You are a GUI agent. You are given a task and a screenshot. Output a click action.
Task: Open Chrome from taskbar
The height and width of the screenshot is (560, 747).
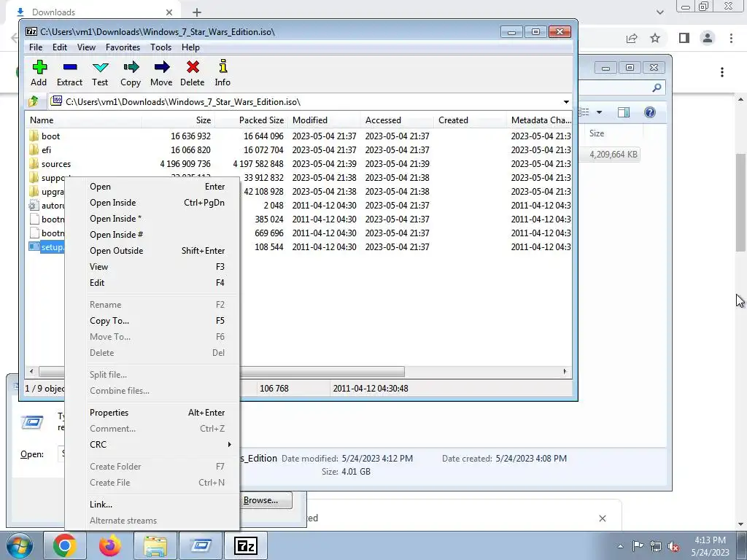65,545
